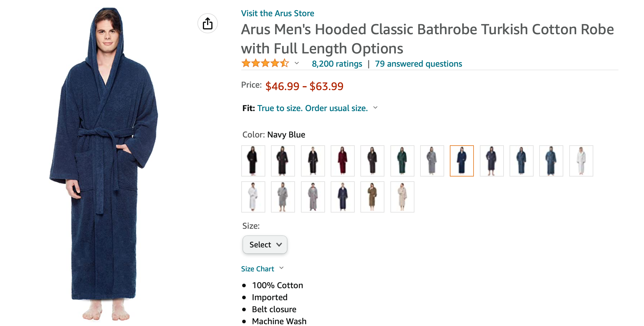The height and width of the screenshot is (326, 644).
Task: Choose the beige robe swatch in second row
Action: point(402,197)
